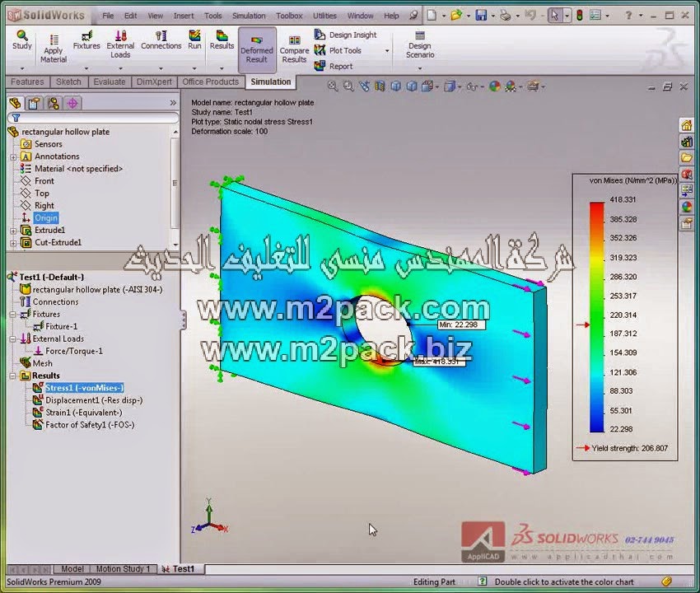Expand the panel with double chevron
700x593 pixels.
[x=173, y=103]
